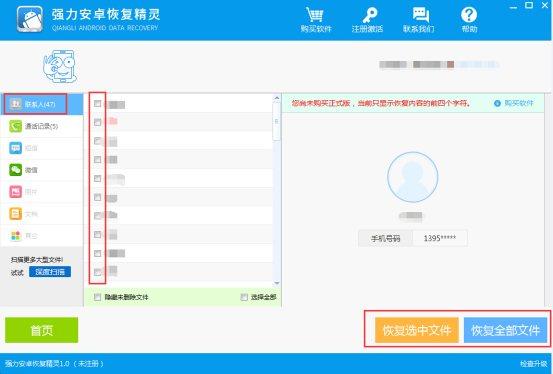The height and width of the screenshot is (374, 553).
Task: Click the contact list scrollbar thumb
Action: 276,121
